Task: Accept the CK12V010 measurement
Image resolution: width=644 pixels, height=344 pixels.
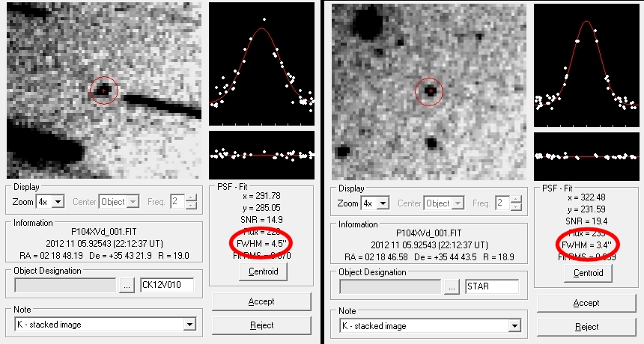Action: 261,301
